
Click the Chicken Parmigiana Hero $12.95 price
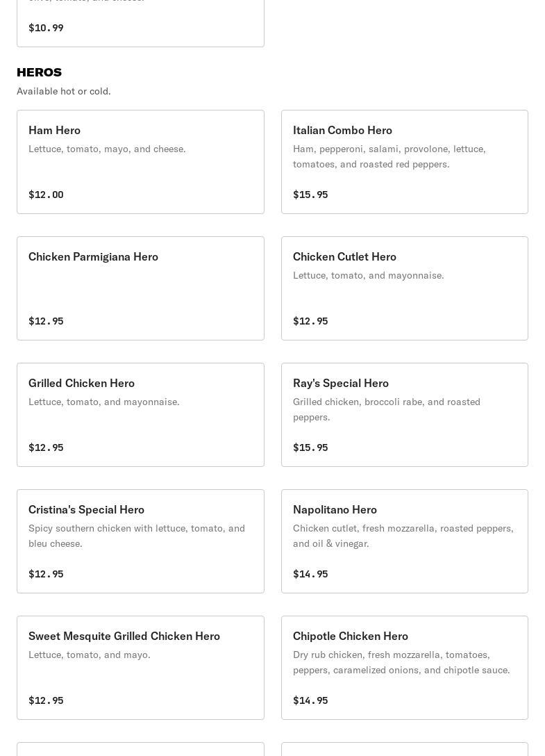click(x=46, y=321)
